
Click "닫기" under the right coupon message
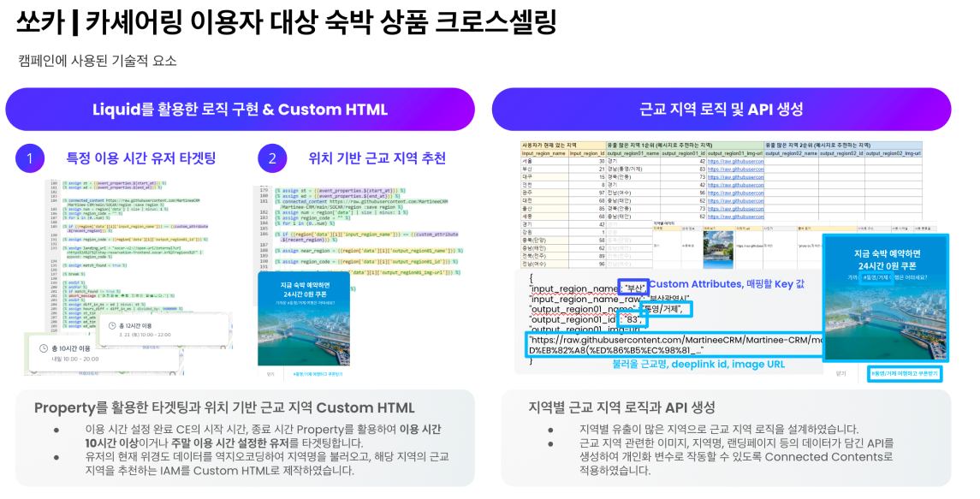coord(841,374)
